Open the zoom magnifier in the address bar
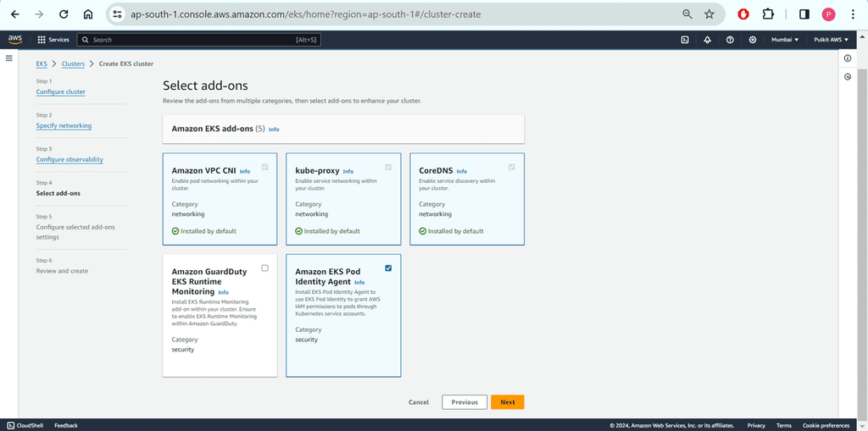 click(687, 14)
